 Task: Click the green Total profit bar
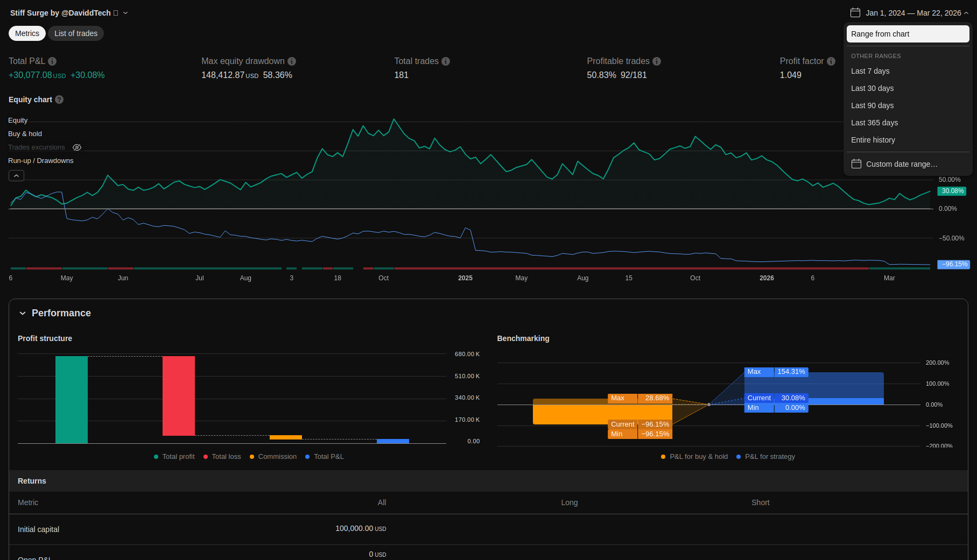pos(72,399)
